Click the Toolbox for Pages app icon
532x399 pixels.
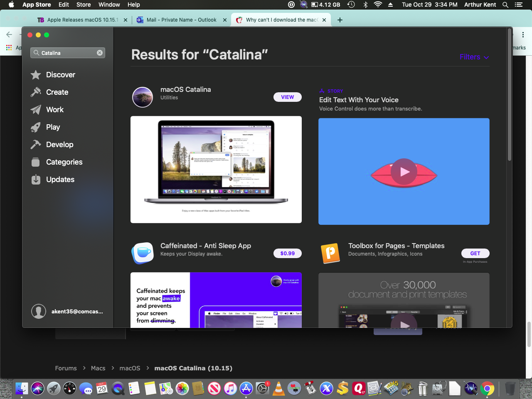[330, 253]
